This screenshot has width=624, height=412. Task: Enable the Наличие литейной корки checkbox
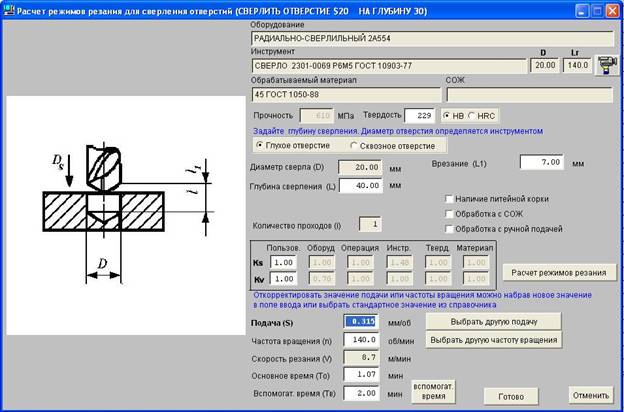click(x=450, y=199)
